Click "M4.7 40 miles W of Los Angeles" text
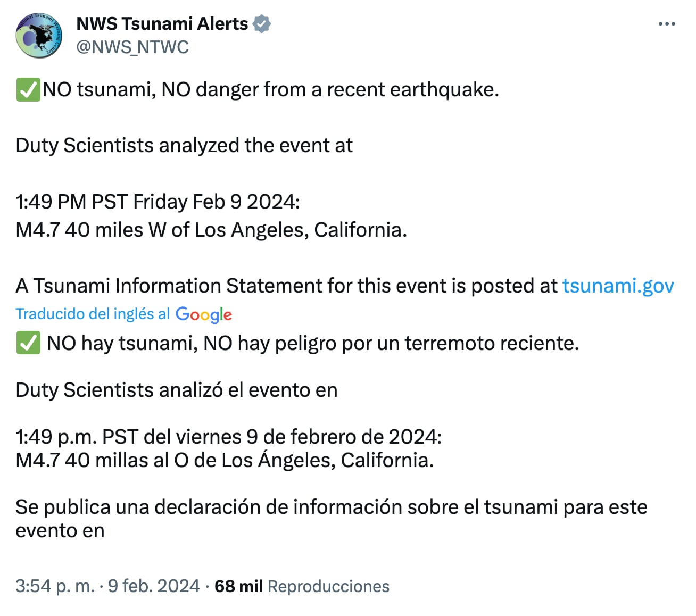This screenshot has height=616, width=696. tap(211, 230)
